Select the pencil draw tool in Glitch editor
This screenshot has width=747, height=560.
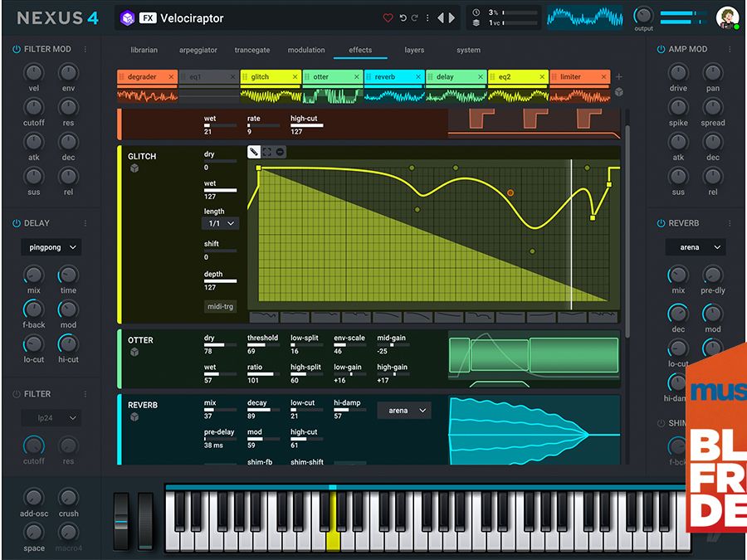(254, 152)
